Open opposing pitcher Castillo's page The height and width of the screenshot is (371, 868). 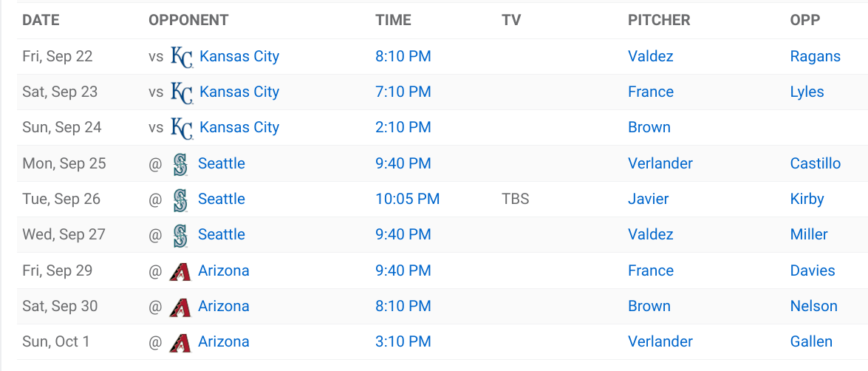[x=816, y=163]
